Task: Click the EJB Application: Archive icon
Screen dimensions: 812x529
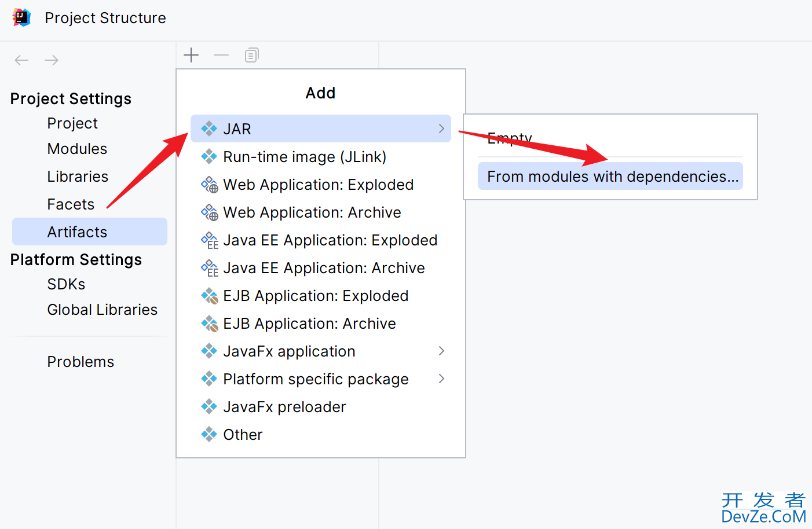Action: click(209, 324)
